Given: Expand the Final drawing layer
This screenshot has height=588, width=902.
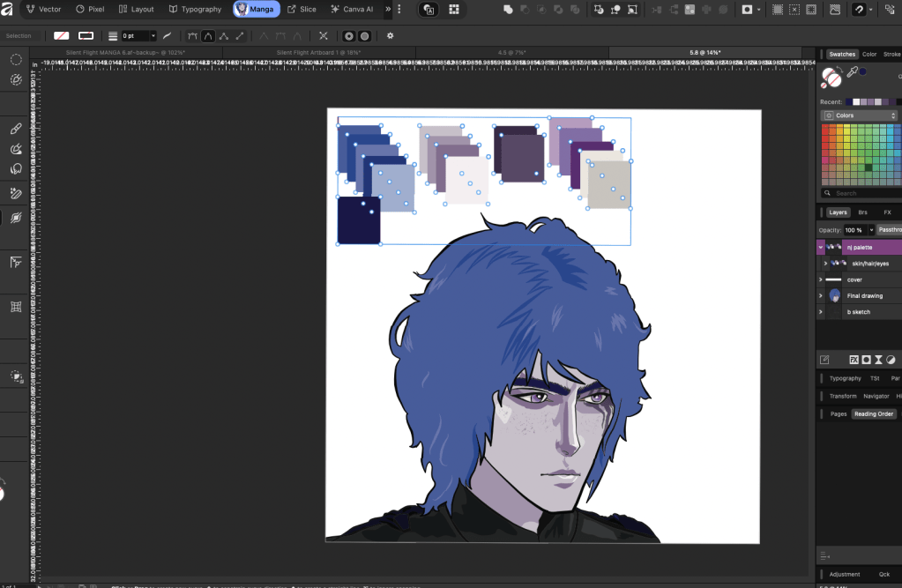Looking at the screenshot, I should [821, 296].
